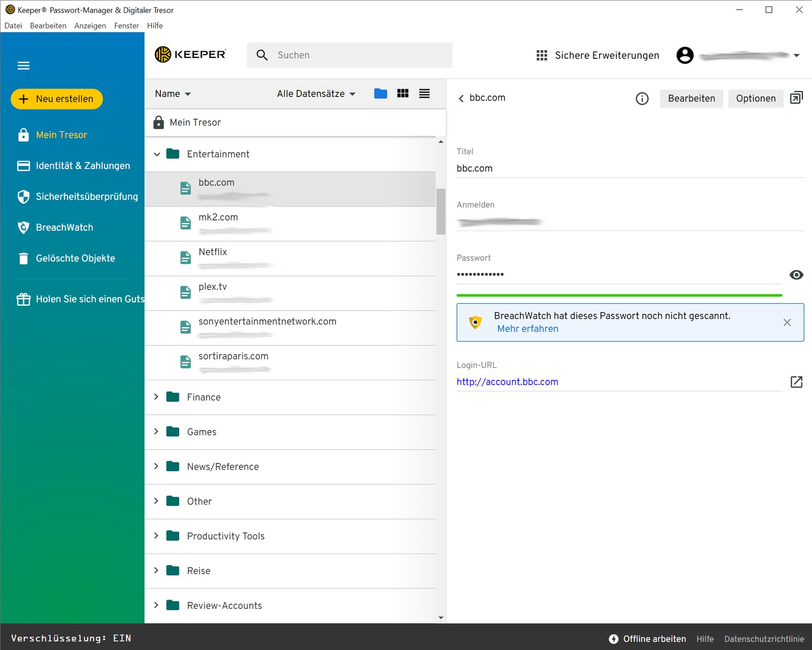812x650 pixels.
Task: Open the account.bbc.com login link
Action: pyautogui.click(x=507, y=382)
